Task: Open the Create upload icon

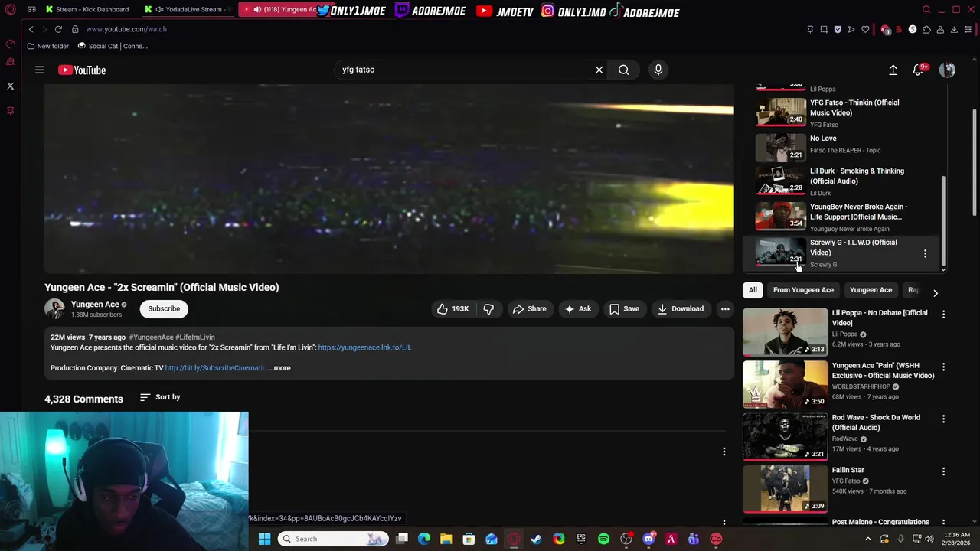Action: tap(893, 70)
